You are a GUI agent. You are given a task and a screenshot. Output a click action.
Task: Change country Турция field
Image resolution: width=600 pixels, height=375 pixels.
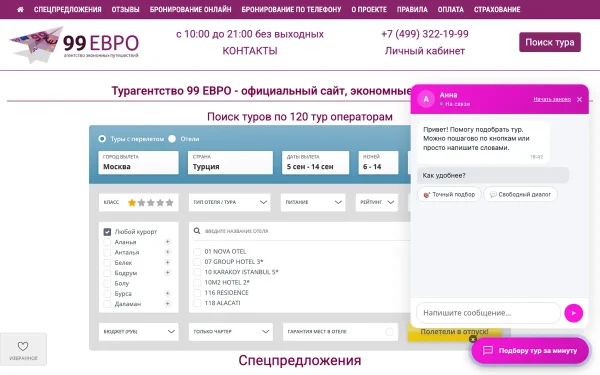coord(230,163)
